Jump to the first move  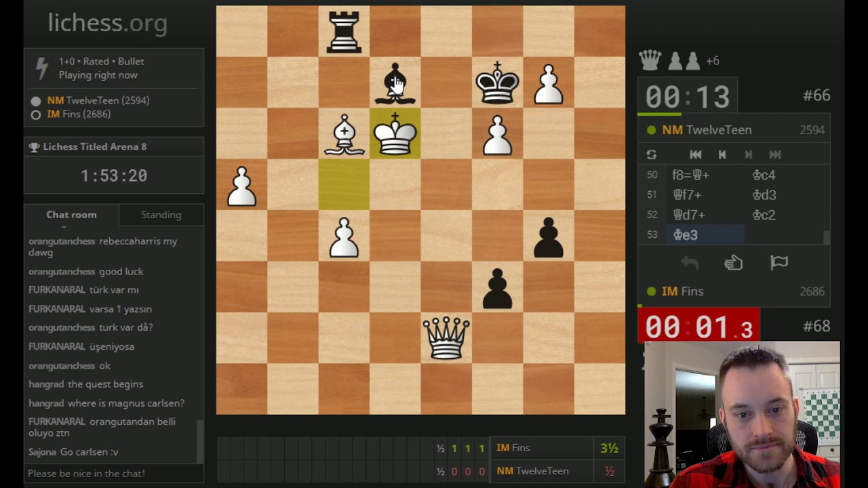695,155
